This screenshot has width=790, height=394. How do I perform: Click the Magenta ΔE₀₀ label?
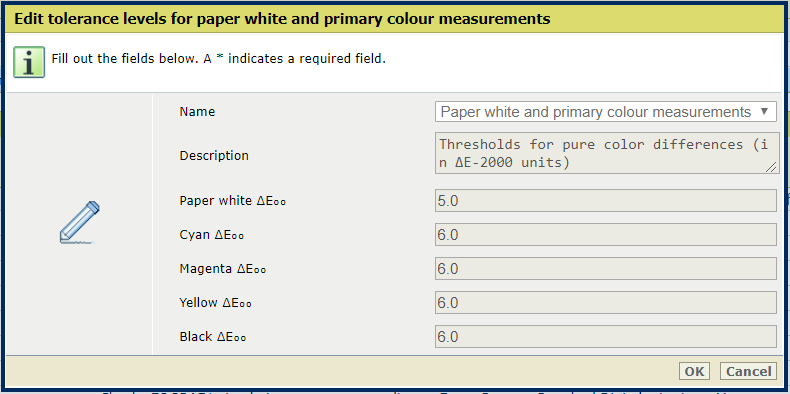tap(223, 269)
